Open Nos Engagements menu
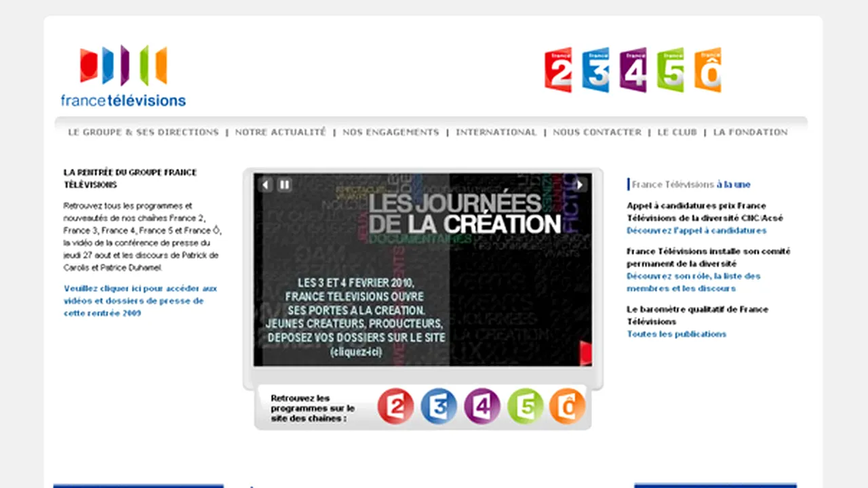 (391, 132)
